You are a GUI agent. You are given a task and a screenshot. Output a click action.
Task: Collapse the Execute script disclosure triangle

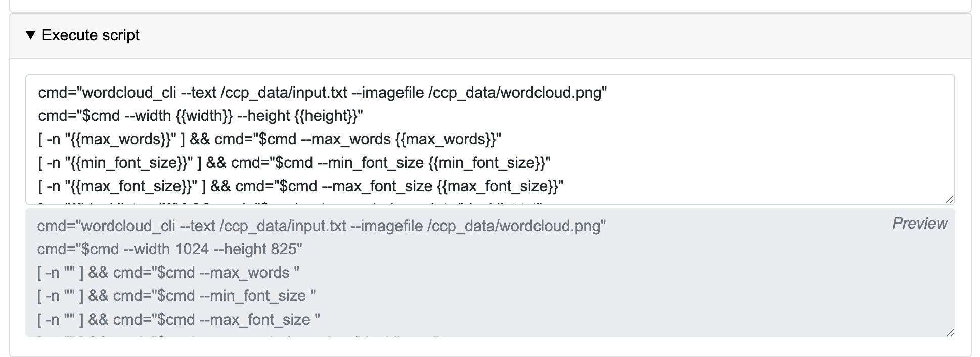[31, 35]
